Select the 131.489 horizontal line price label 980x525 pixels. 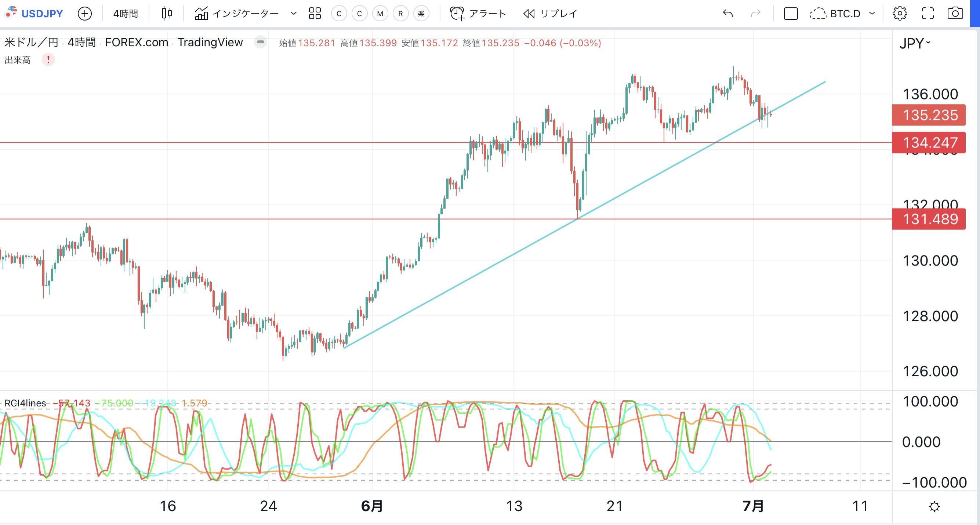929,219
